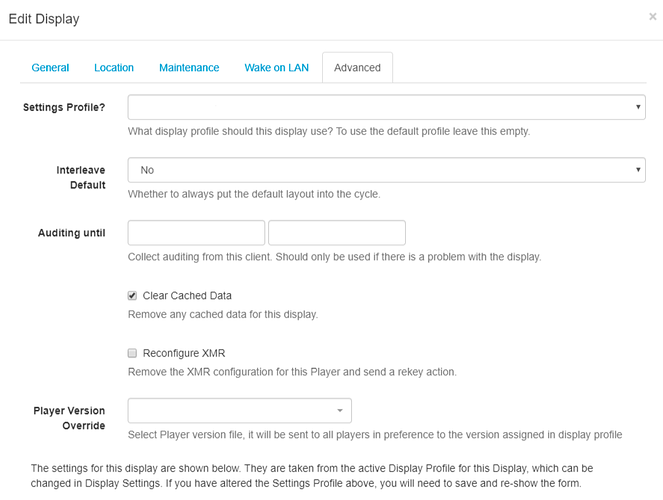Open the Location tab
Screen dimensions: 663x500
tap(114, 68)
